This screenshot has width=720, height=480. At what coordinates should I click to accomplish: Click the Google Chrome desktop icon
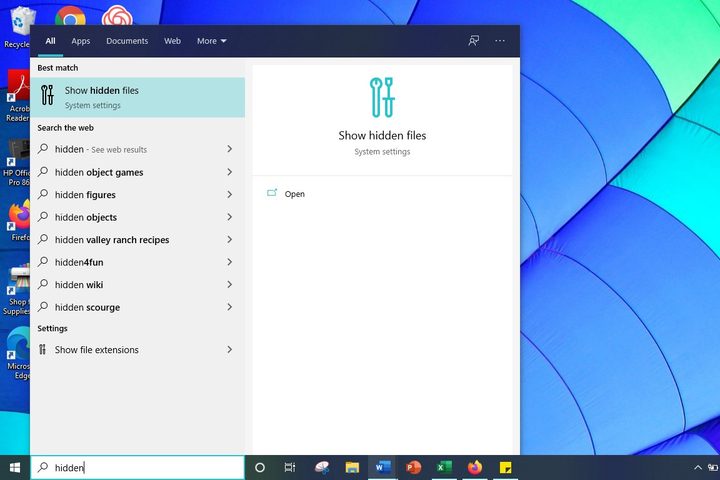(70, 17)
